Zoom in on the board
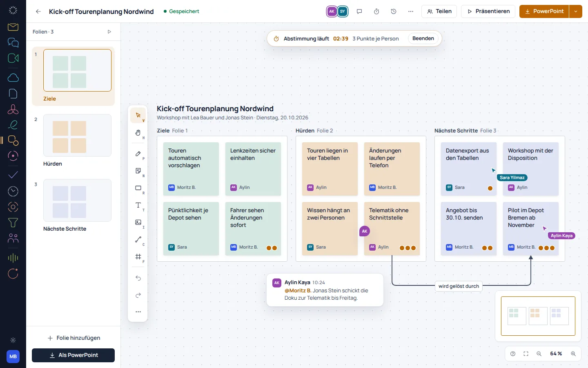588x368 pixels. [x=573, y=354]
